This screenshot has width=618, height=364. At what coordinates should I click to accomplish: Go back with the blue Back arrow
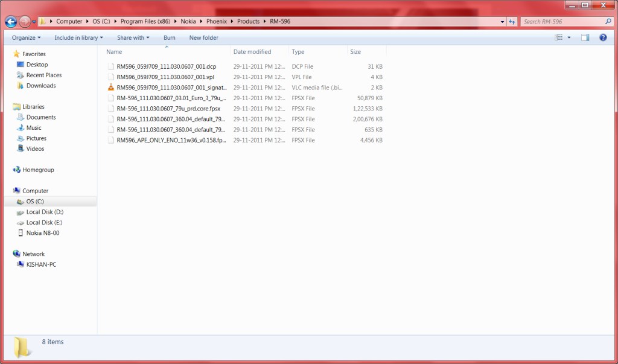pyautogui.click(x=11, y=21)
